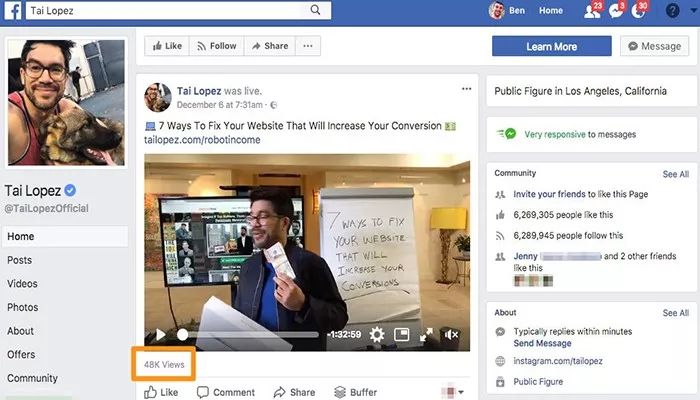Open account menu dropdown arrow

pyautogui.click(x=695, y=11)
